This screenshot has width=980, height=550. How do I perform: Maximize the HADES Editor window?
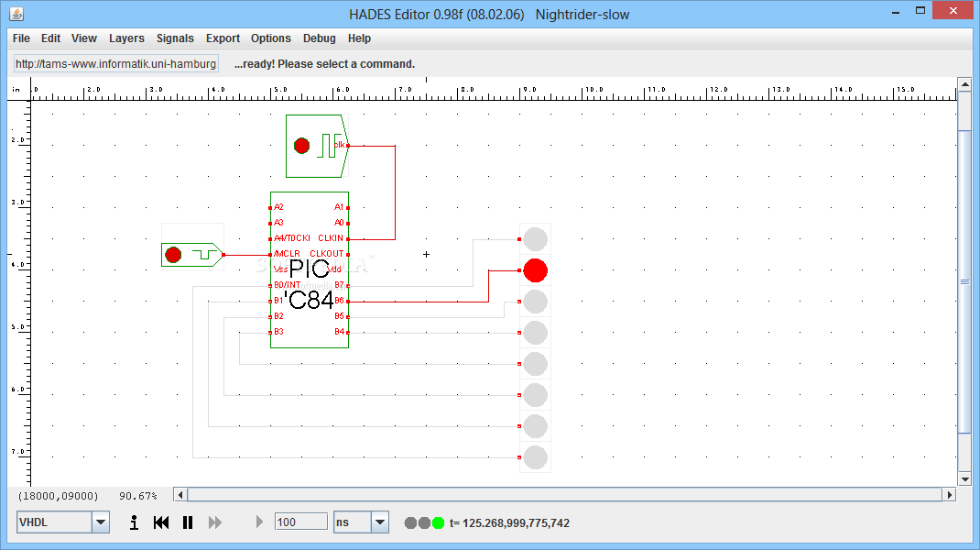[x=920, y=11]
